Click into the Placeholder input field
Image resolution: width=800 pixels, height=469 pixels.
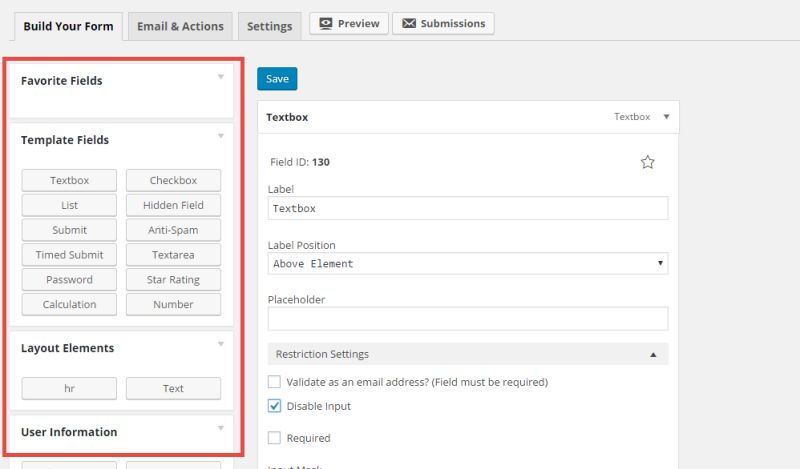[468, 318]
